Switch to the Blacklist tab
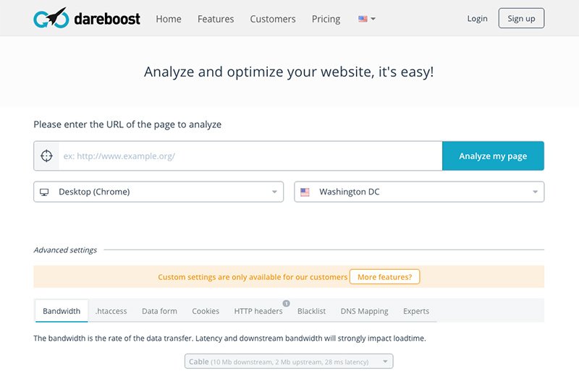The height and width of the screenshot is (392, 579). coord(310,311)
